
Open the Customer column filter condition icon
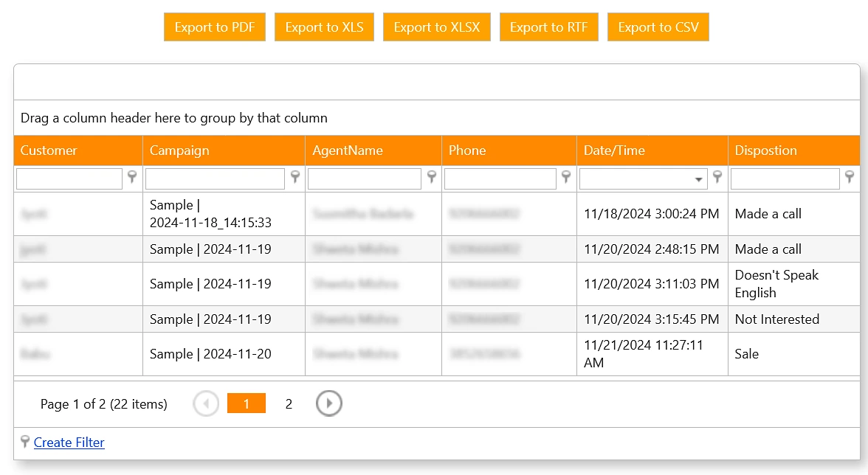(132, 177)
